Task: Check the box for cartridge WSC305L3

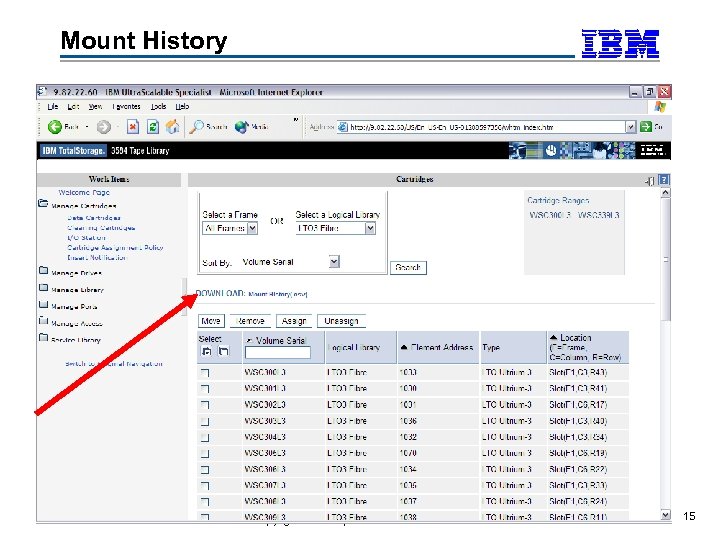Action: point(205,453)
